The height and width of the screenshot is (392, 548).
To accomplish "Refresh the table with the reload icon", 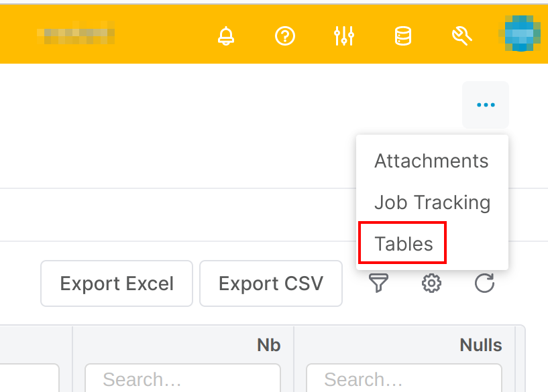I will pyautogui.click(x=484, y=283).
